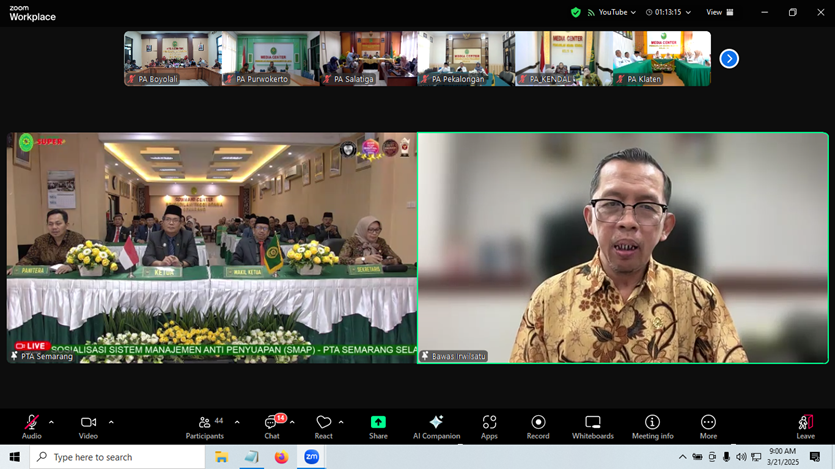Select the PA Salatiga video thumbnail
Screen dimensions: 835x469
click(368, 59)
